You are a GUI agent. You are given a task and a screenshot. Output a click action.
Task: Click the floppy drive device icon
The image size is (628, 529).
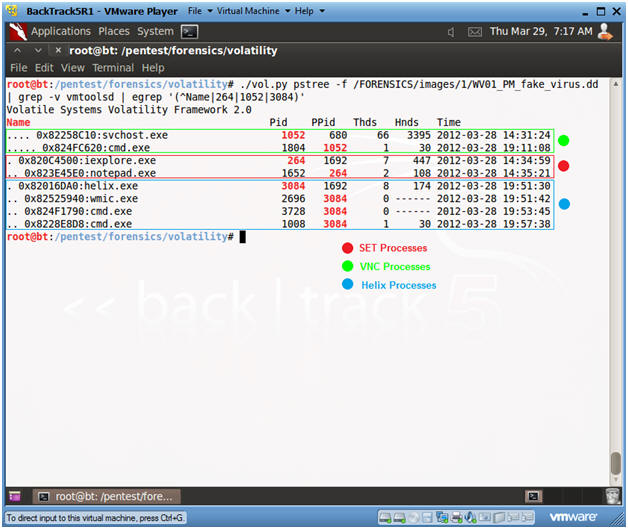coord(427,518)
